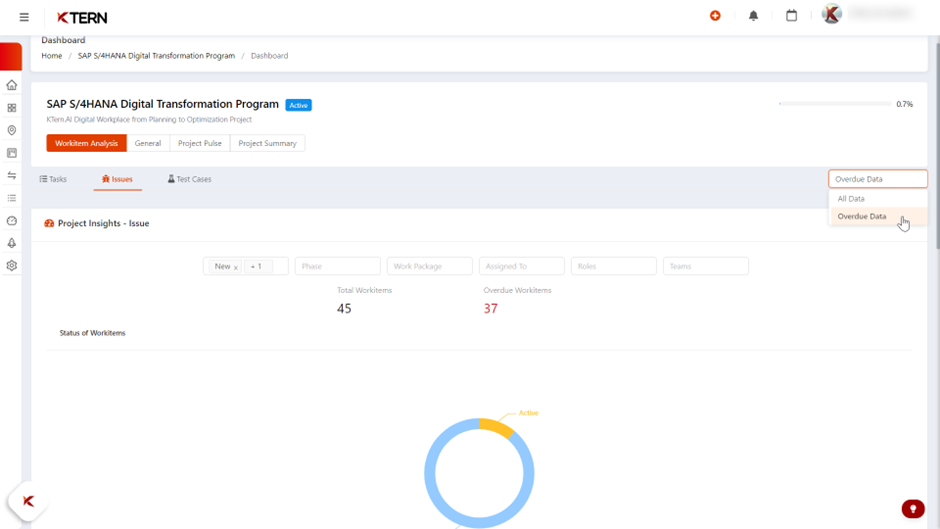Open the Project Summary tab
940x529 pixels.
[267, 143]
